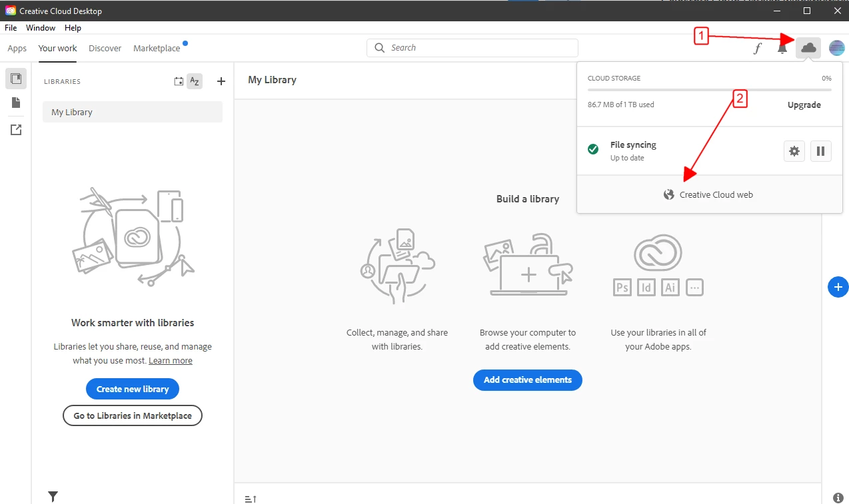This screenshot has height=504, width=849.
Task: Open the info icon at bottom right
Action: [x=838, y=497]
